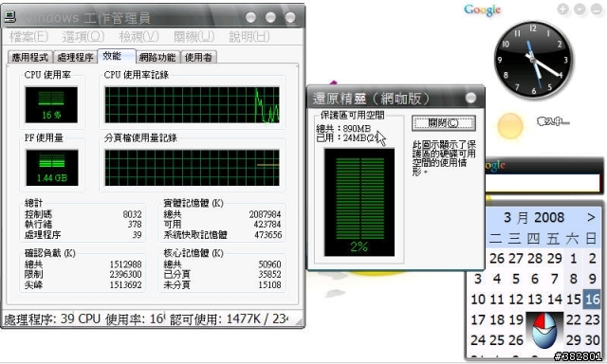Image resolution: width=607 pixels, height=364 pixels.
Task: Click the 分頁檔使用量記錄 graph
Action: click(x=192, y=168)
